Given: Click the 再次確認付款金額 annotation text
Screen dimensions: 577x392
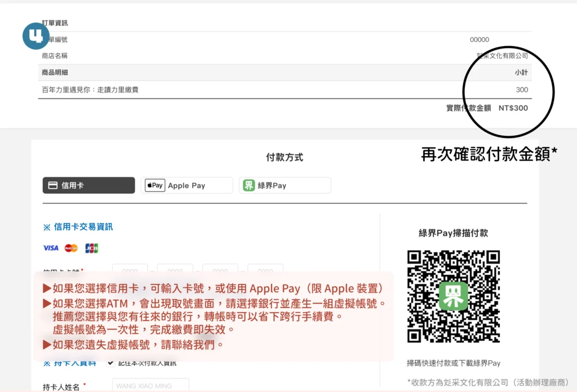Looking at the screenshot, I should tap(489, 154).
